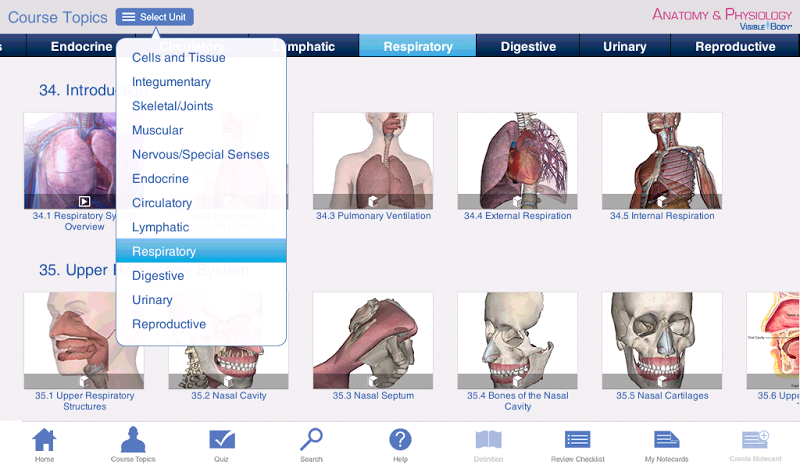Image resolution: width=800 pixels, height=469 pixels.
Task: Tap the Create Notecard icon
Action: pyautogui.click(x=755, y=442)
